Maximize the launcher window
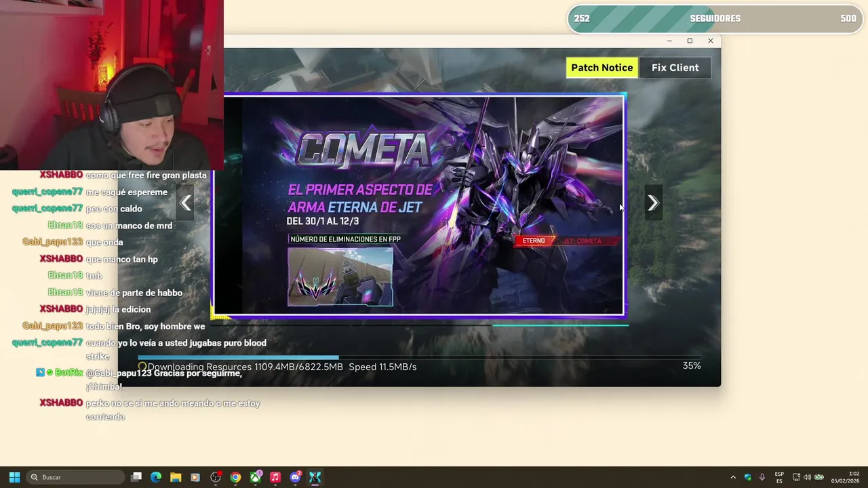Screen dimensions: 868x488 [690, 41]
